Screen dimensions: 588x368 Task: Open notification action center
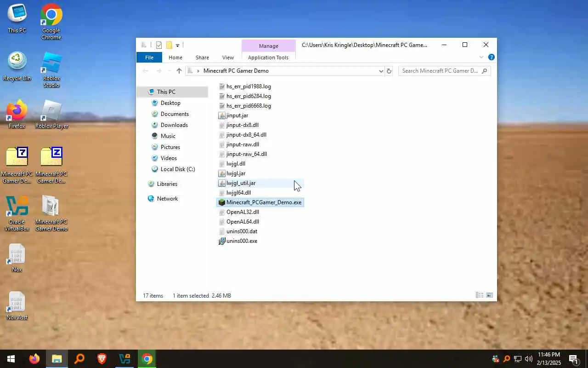coord(574,359)
